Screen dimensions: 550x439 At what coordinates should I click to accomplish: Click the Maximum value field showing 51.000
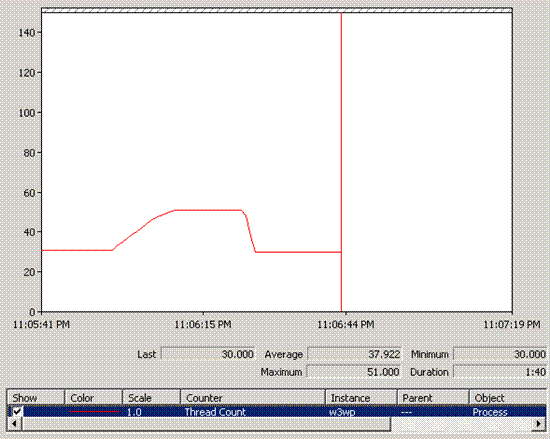[x=354, y=371]
